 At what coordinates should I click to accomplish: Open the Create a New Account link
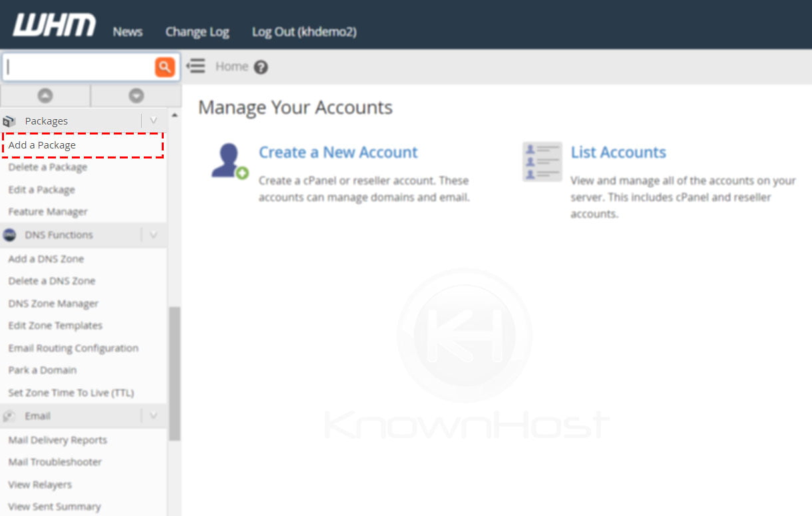click(x=338, y=152)
